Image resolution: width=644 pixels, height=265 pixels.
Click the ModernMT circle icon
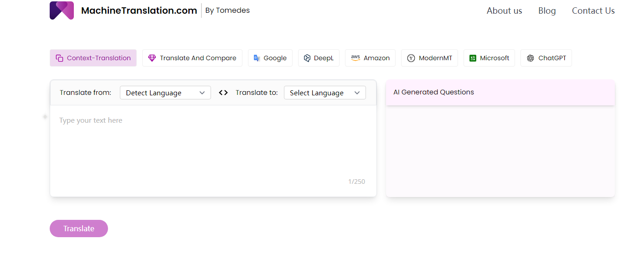click(x=411, y=58)
